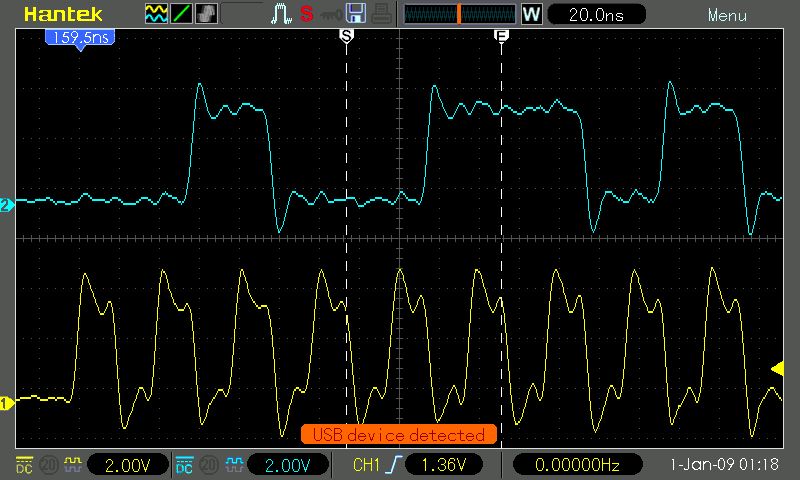Viewport: 800px width, 480px height.
Task: Click CH1 yellow 2.00V scale readout
Action: 128,465
